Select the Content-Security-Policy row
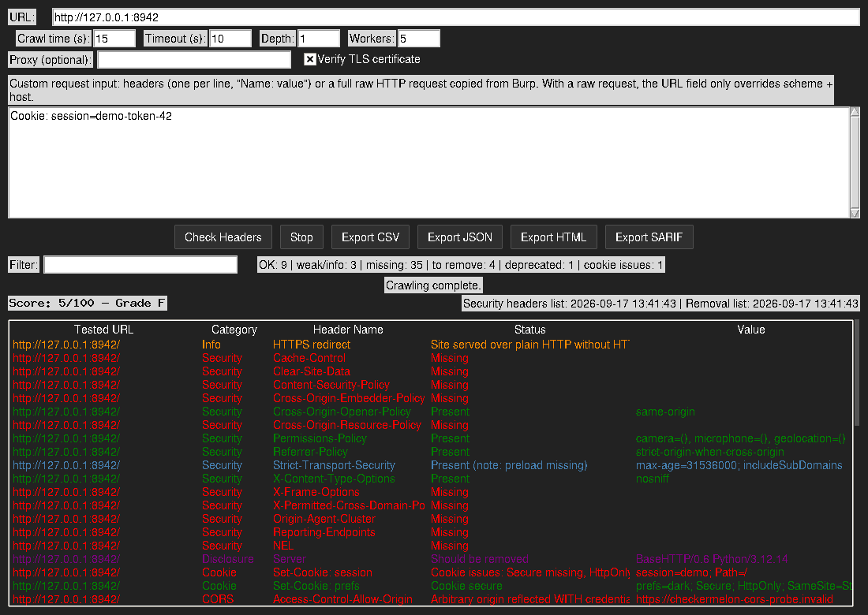This screenshot has height=615, width=868. tap(431, 385)
